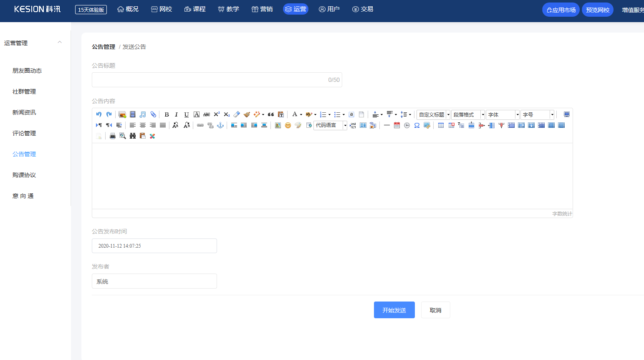Click the 开始发送 button
This screenshot has width=644, height=360.
coord(394,310)
